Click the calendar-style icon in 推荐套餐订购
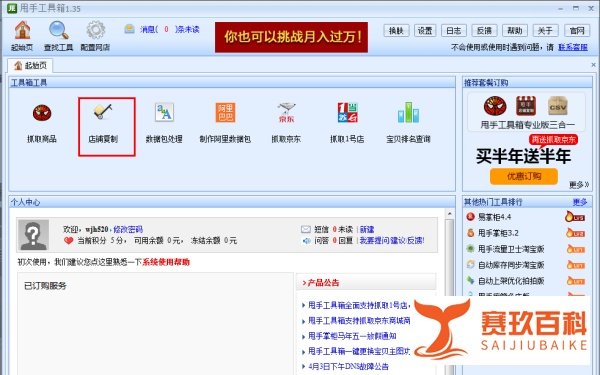Viewport: 600px width, 375px height. (x=526, y=106)
